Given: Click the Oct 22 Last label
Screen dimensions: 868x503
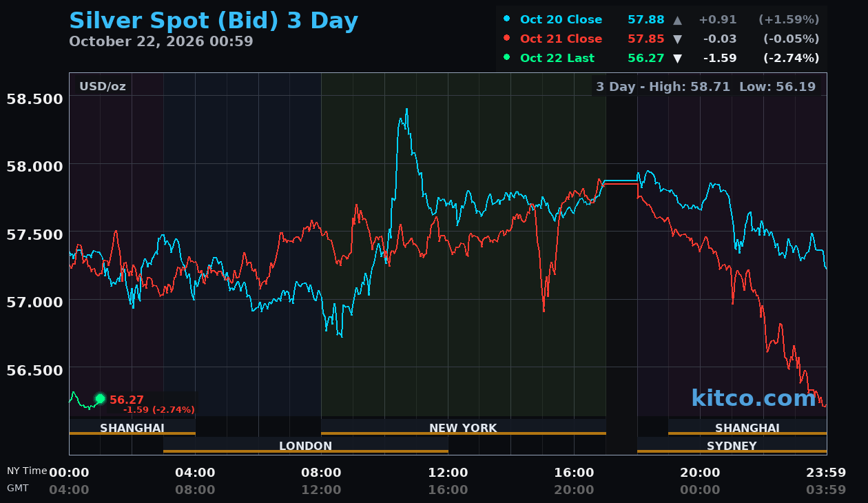Looking at the screenshot, I should click(557, 59).
